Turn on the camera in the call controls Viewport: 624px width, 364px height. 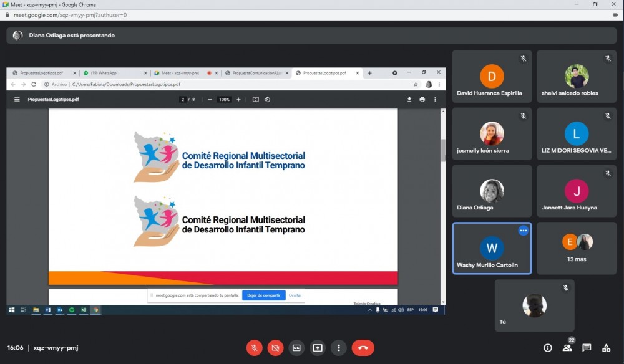[x=275, y=348]
